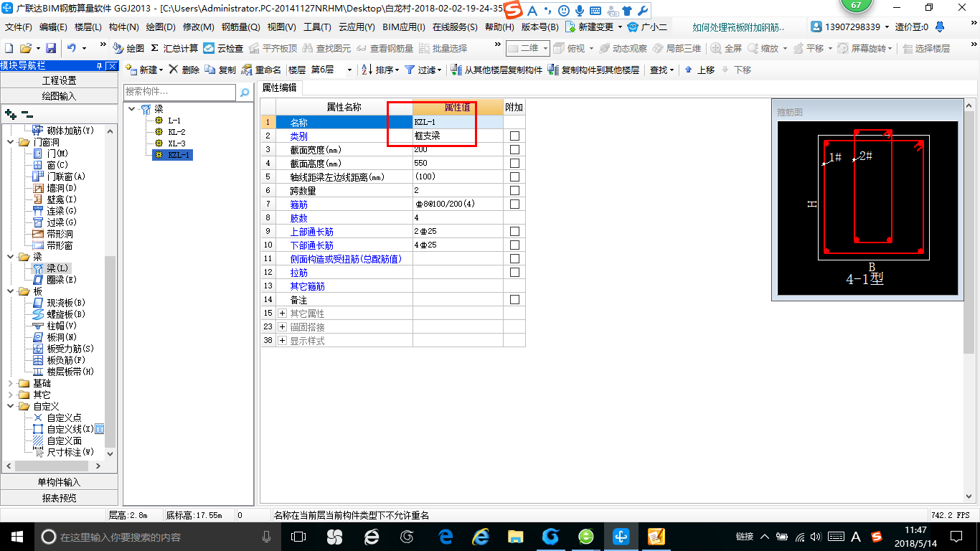Collapse the 门窗洞 tree folder

pyautogui.click(x=11, y=142)
